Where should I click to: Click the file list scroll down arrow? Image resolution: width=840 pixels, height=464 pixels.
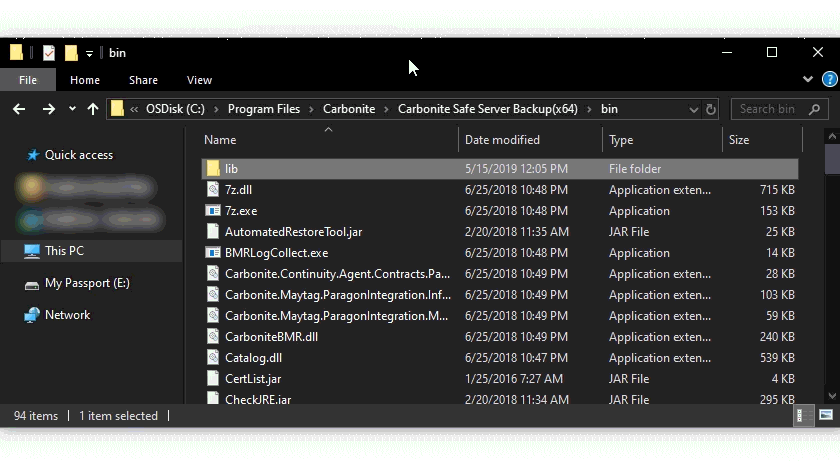click(832, 396)
